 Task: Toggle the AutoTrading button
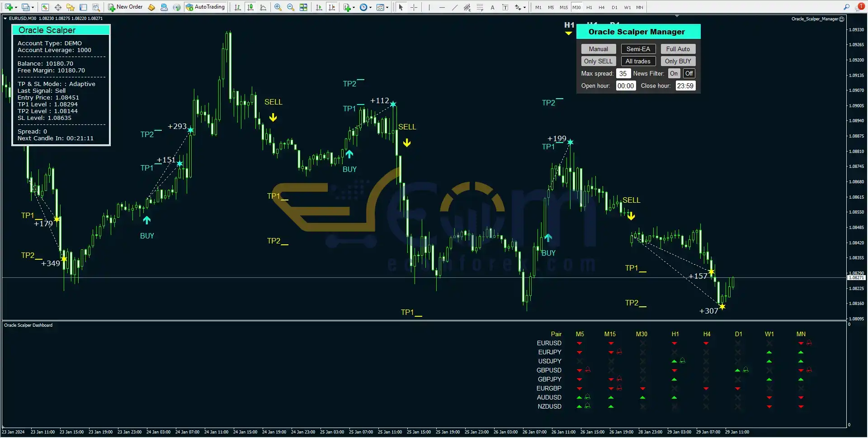pos(205,7)
